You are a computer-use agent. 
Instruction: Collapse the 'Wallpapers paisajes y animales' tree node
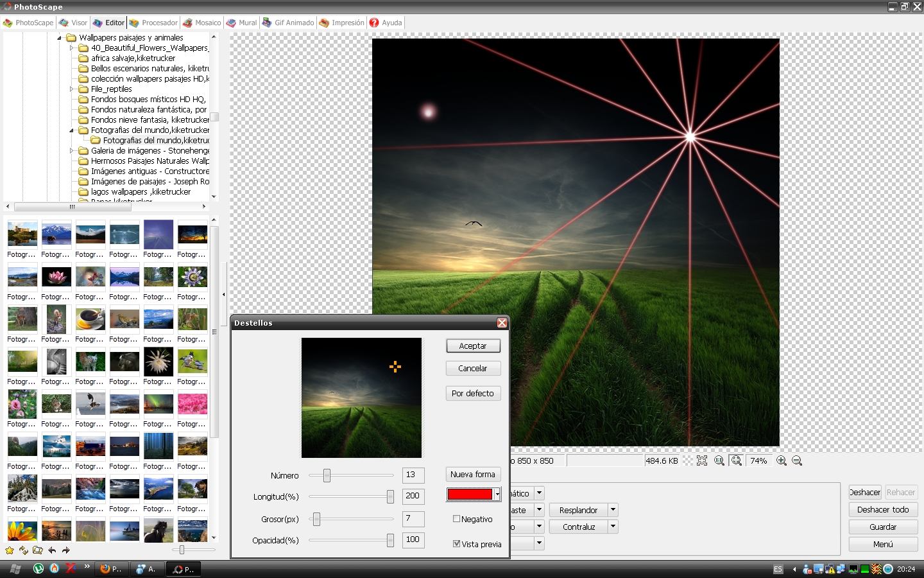(60, 38)
